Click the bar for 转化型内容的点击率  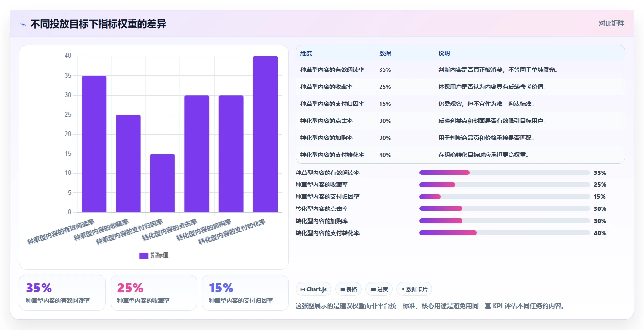click(x=197, y=154)
